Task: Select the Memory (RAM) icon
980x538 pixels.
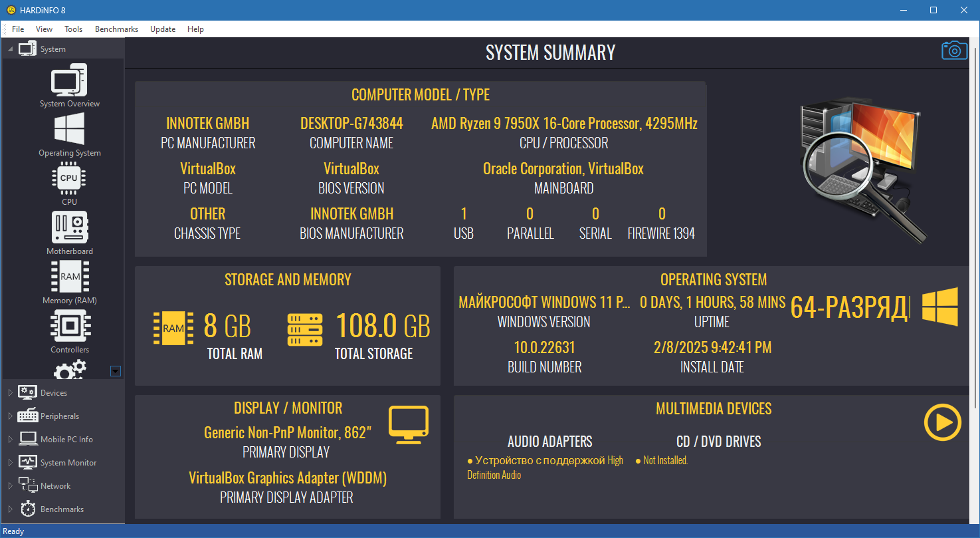Action: click(x=70, y=277)
